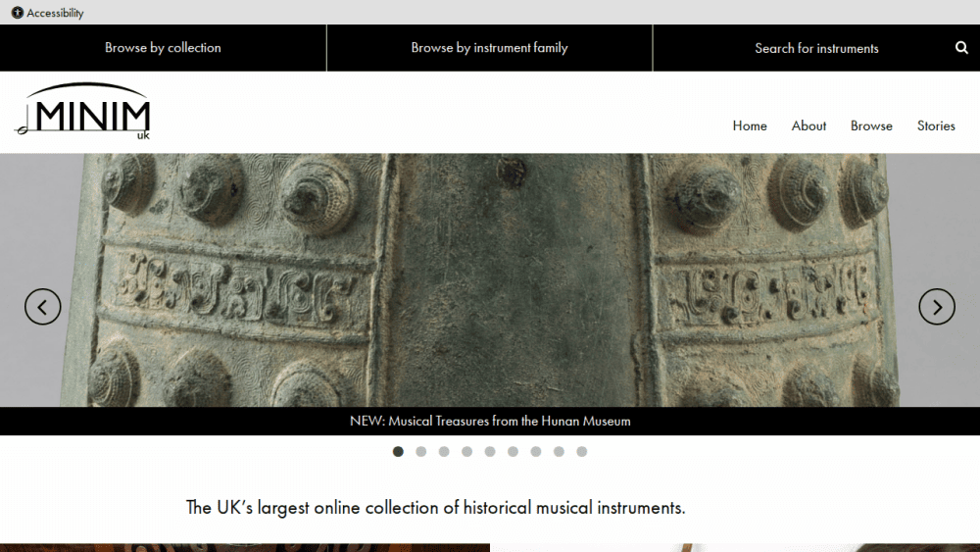
Task: Show the next carousel slide
Action: [936, 306]
